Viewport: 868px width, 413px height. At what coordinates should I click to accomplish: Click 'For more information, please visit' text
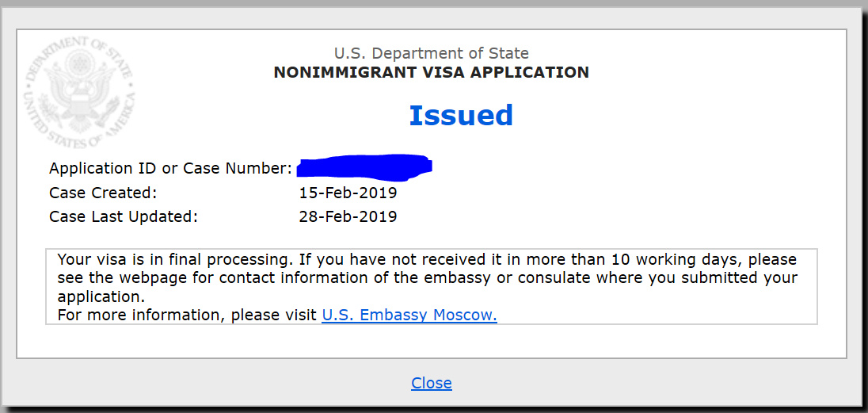coord(188,315)
